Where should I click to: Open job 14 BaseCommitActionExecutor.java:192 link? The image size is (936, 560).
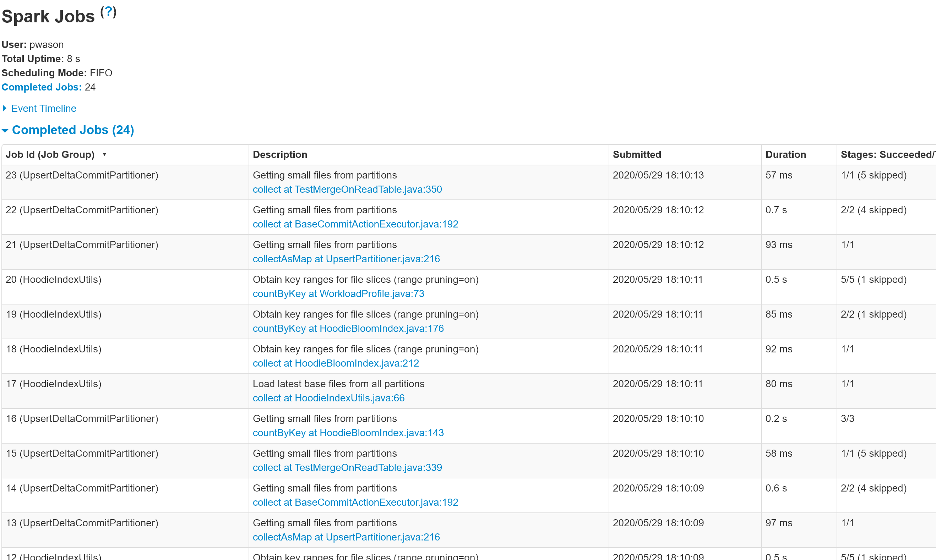355,502
